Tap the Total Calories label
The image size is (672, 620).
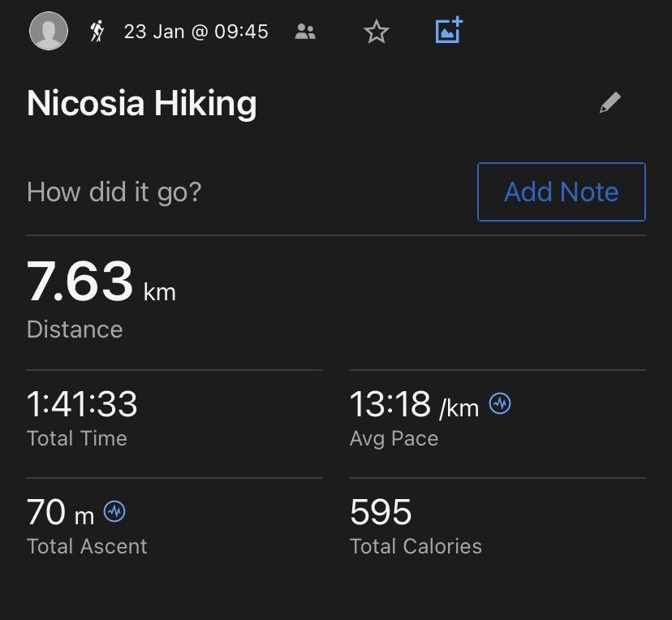(x=416, y=546)
